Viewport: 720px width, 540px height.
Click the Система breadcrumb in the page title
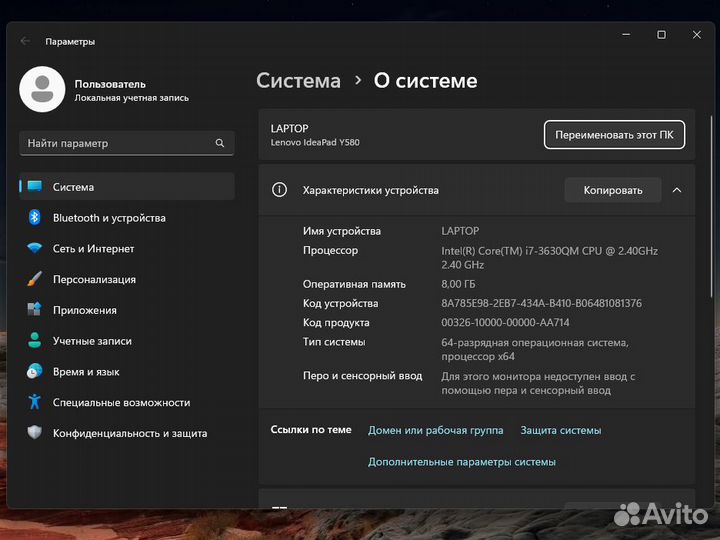pyautogui.click(x=298, y=81)
